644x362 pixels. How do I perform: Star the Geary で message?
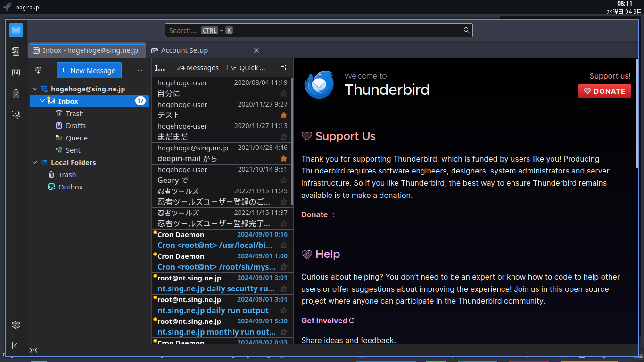[284, 180]
